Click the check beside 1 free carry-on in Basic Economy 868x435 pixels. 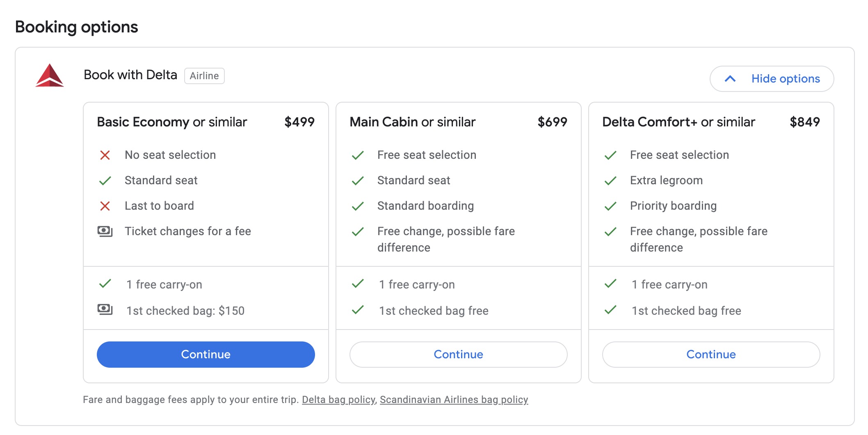(106, 284)
